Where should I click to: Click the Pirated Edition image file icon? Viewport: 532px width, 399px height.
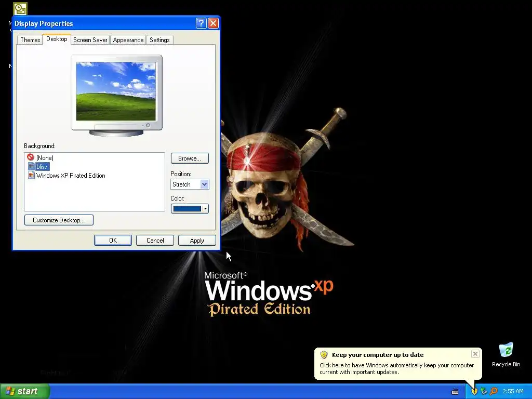click(31, 175)
